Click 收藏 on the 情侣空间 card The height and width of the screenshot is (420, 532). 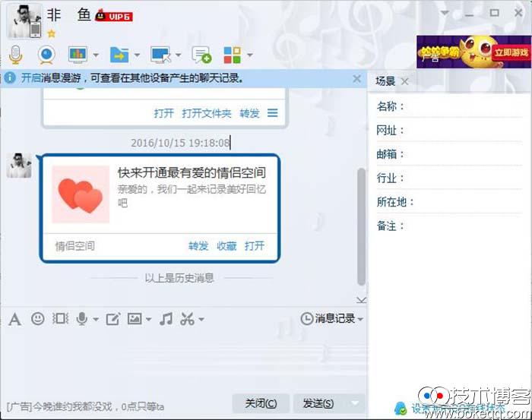(226, 246)
